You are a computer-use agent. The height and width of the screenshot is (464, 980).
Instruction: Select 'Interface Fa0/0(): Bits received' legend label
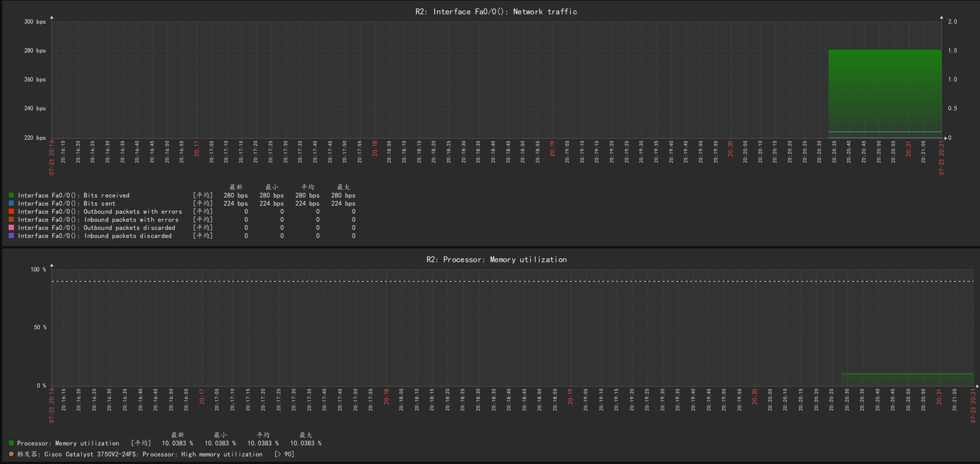pos(73,195)
